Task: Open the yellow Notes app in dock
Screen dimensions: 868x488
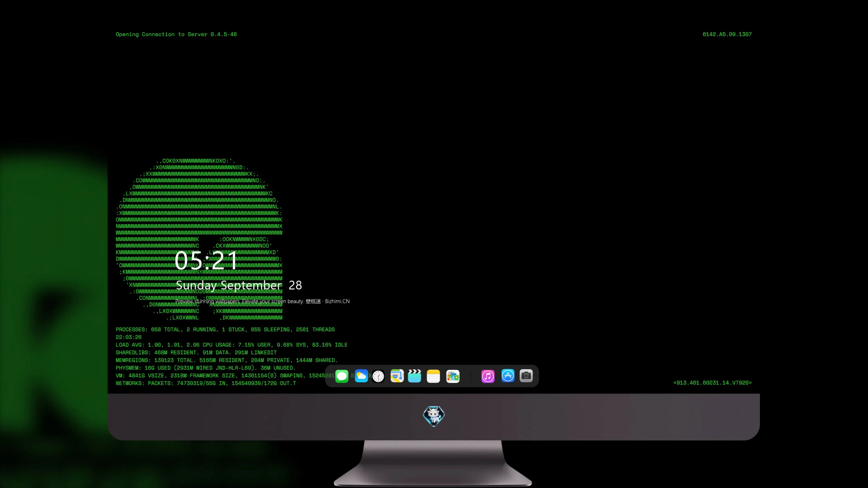Action: (433, 376)
